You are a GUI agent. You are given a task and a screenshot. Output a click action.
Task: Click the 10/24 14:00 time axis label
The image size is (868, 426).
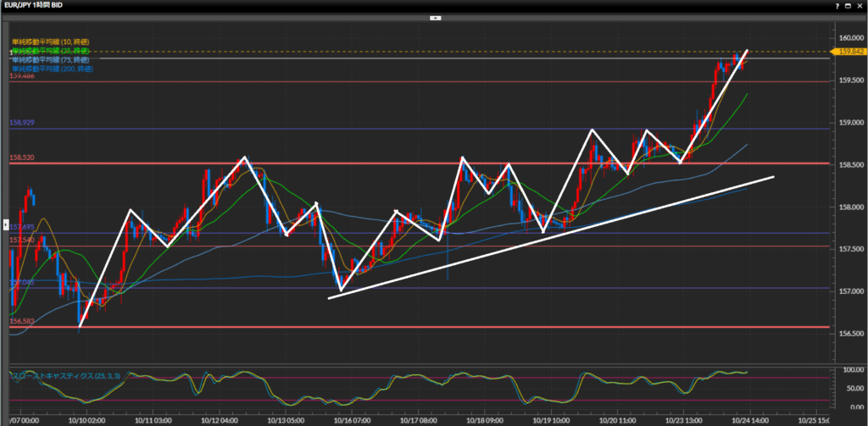click(749, 419)
